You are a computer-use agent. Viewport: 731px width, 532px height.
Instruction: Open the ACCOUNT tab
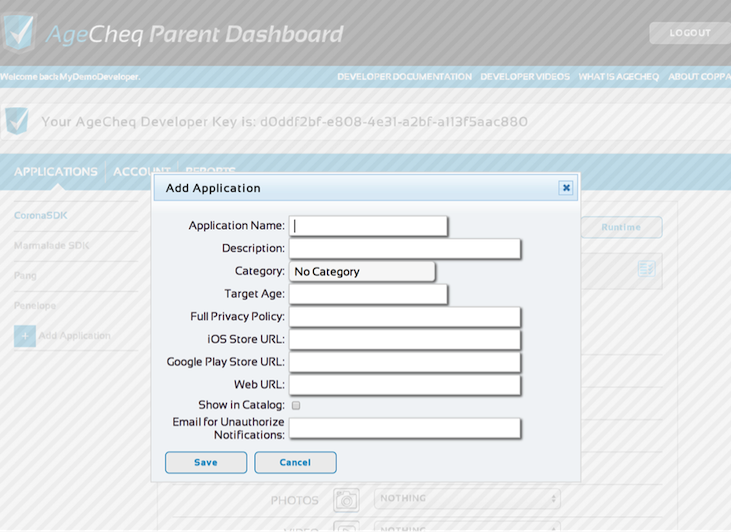(x=141, y=171)
